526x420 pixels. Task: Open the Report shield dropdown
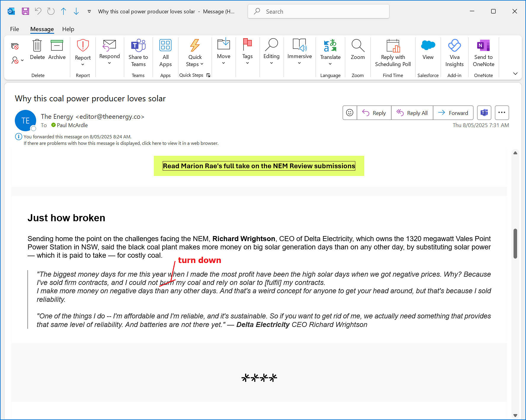point(83,53)
